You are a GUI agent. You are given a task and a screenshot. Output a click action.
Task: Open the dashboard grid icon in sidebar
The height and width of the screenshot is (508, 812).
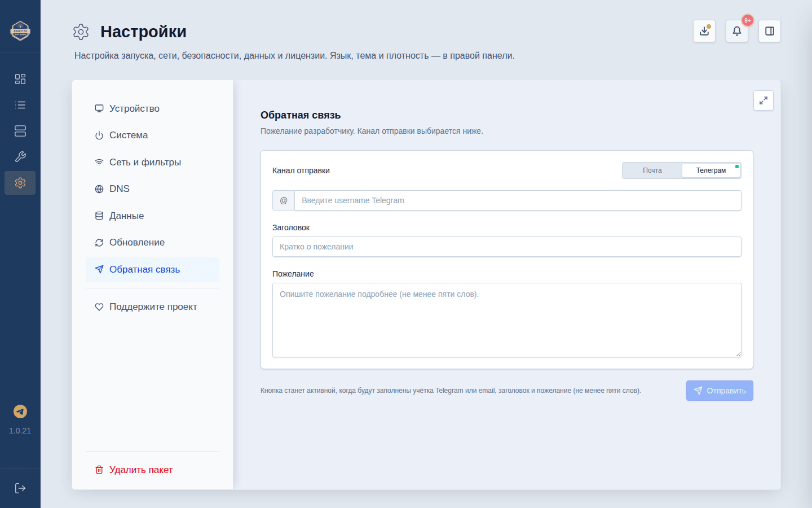[x=20, y=79]
